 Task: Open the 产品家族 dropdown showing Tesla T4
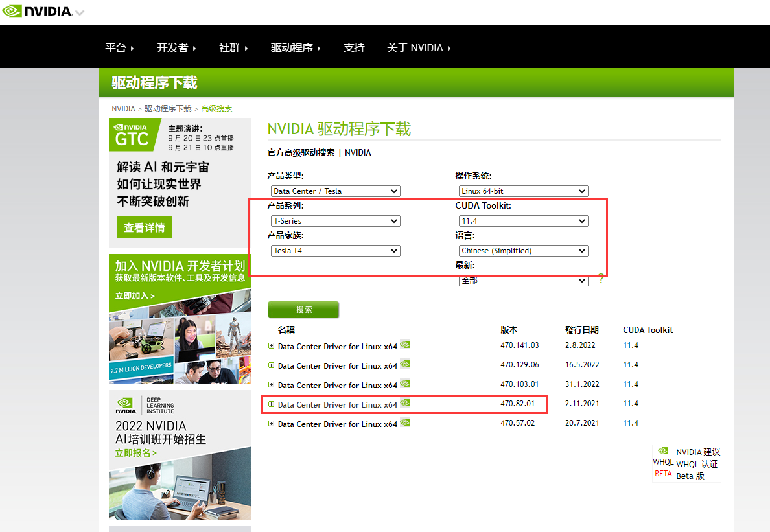tap(335, 251)
